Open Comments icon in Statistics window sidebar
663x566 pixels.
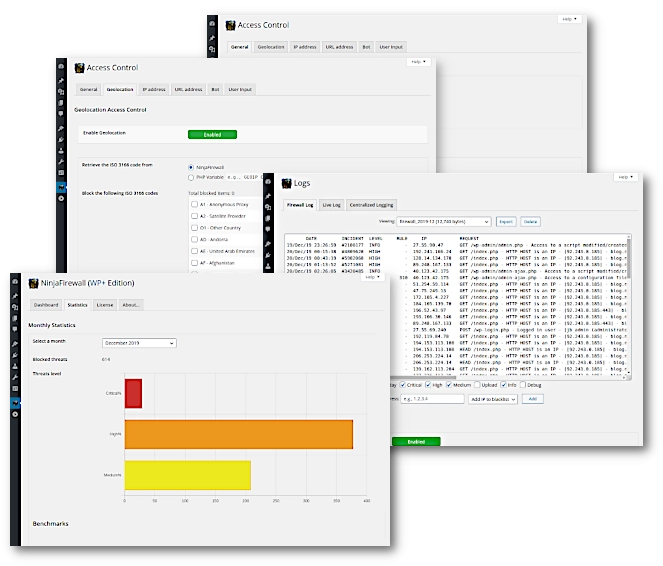point(15,329)
